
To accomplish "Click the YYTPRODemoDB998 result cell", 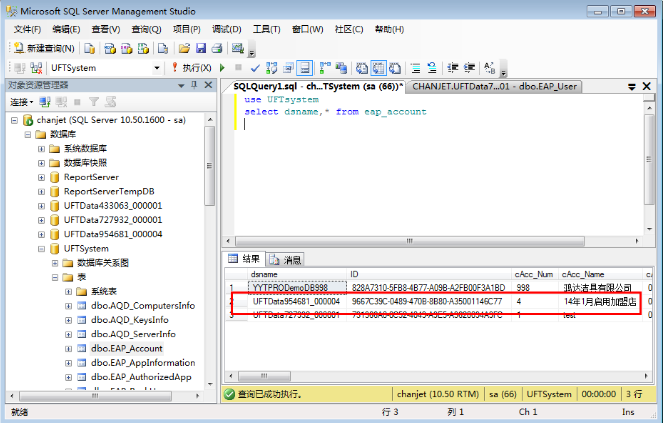I will pos(297,288).
